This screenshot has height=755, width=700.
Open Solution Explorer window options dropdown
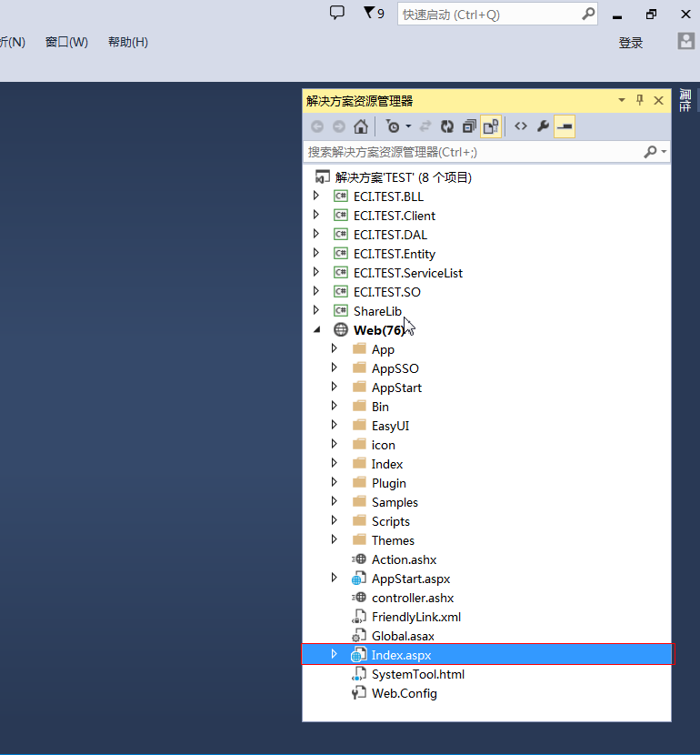pyautogui.click(x=622, y=100)
